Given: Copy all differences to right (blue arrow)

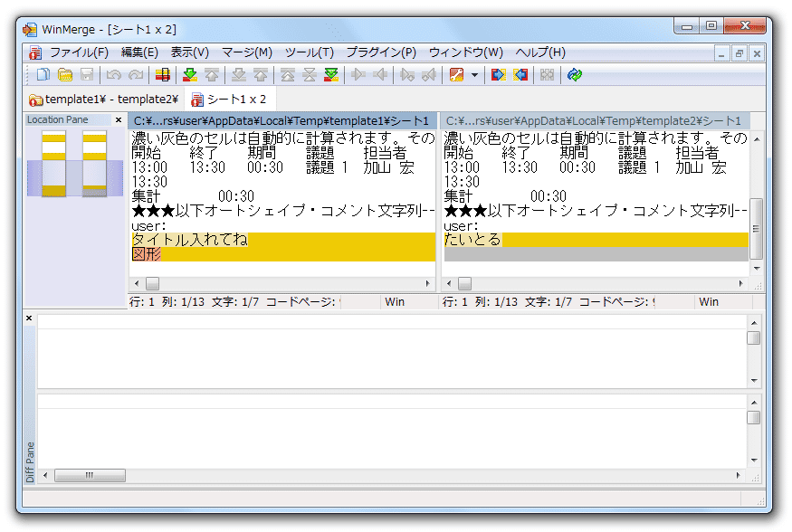Looking at the screenshot, I should [498, 75].
